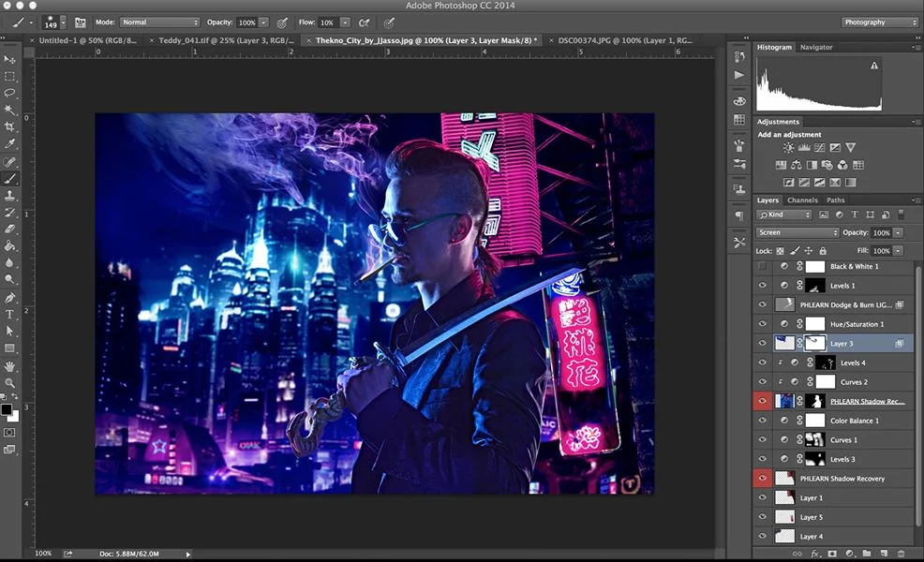Open layer Fill dropdown arrow
924x562 pixels.
(x=898, y=251)
